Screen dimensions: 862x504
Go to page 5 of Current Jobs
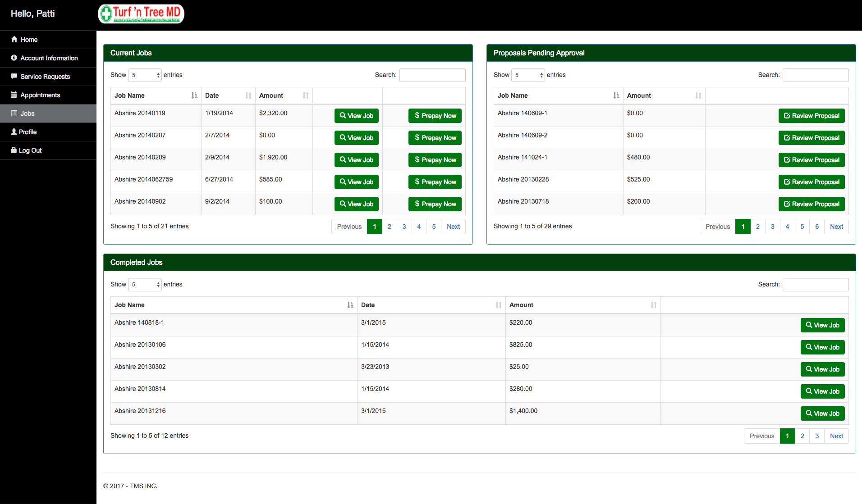434,227
